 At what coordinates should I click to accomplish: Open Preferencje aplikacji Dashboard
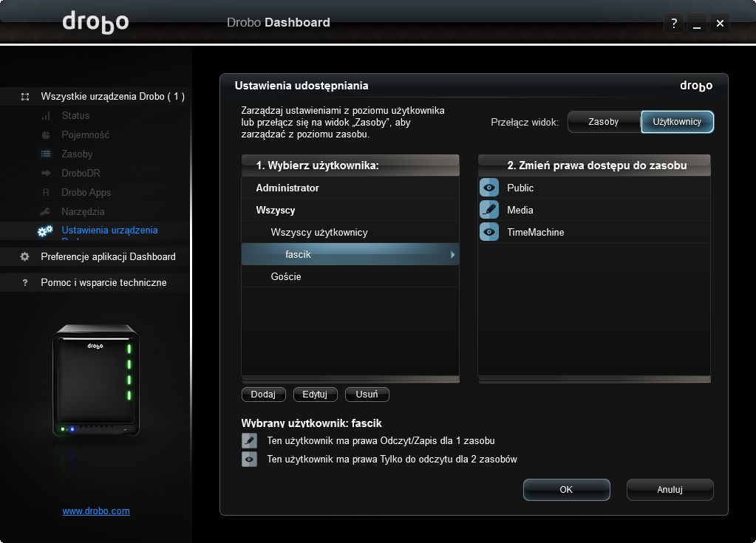pyautogui.click(x=108, y=257)
